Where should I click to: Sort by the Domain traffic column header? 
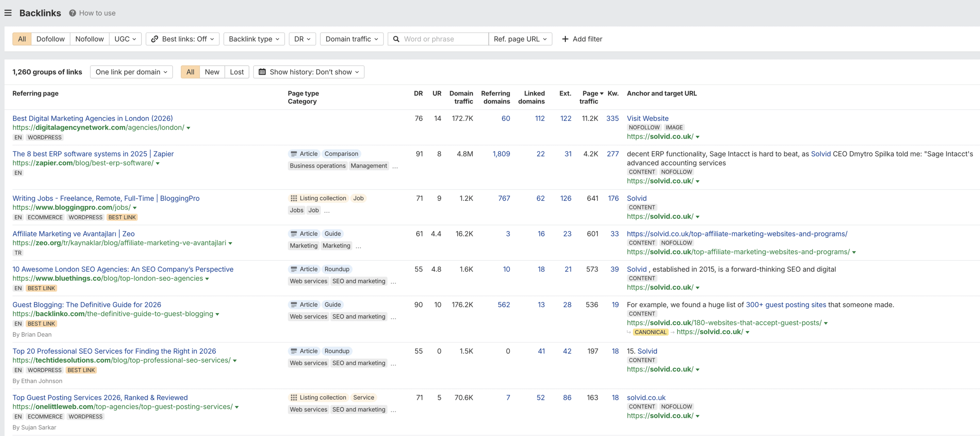point(461,97)
